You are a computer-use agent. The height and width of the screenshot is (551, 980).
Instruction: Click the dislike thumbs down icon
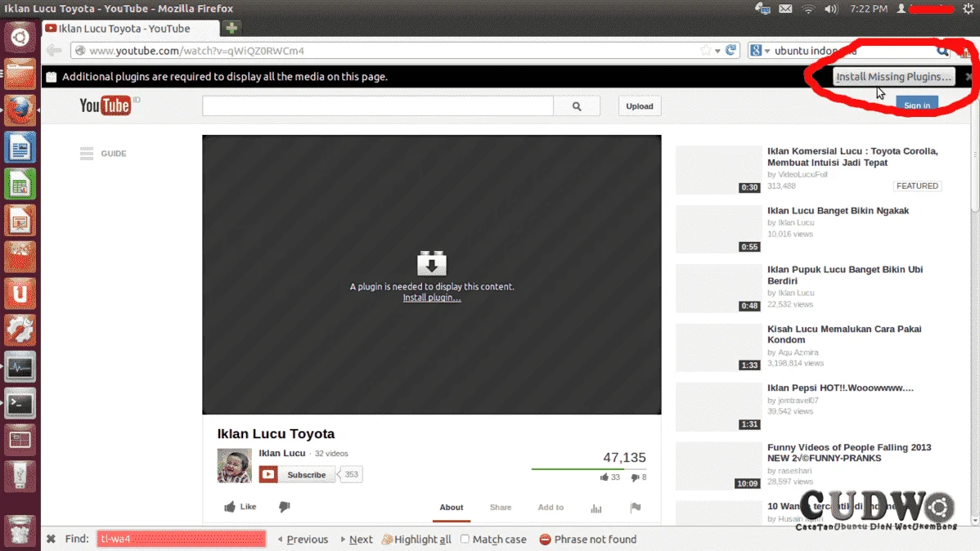[285, 507]
